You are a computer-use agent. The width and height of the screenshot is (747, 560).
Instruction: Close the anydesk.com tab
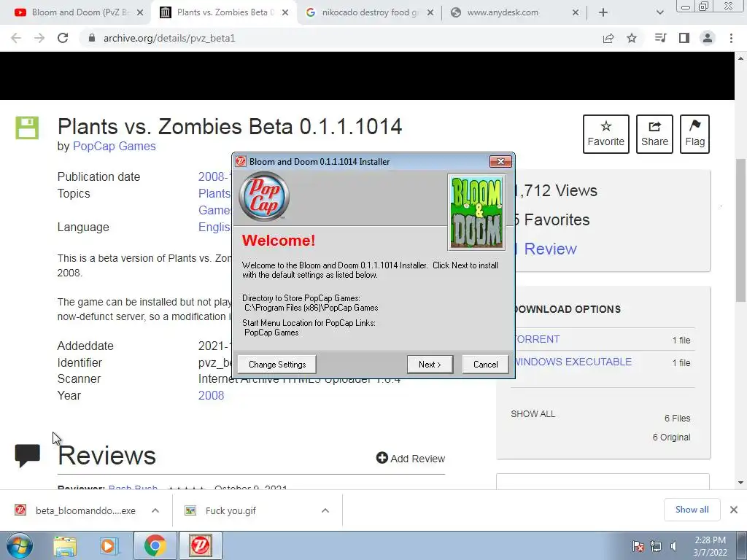pyautogui.click(x=576, y=12)
